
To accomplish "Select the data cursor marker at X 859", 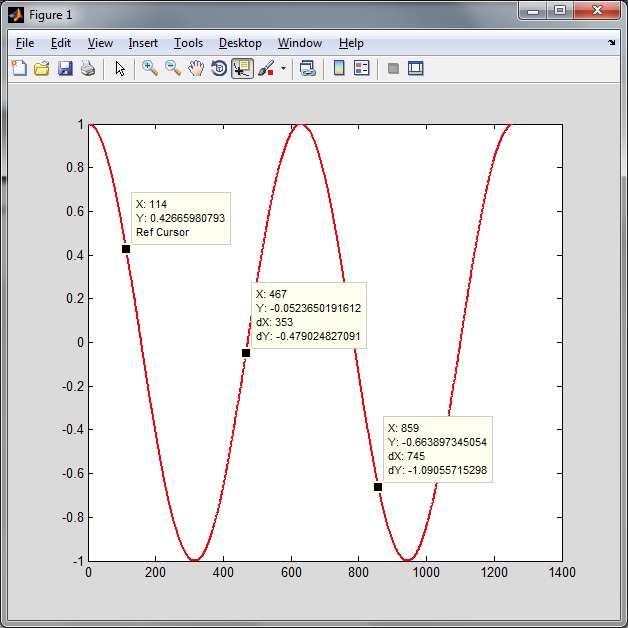I will click(378, 487).
